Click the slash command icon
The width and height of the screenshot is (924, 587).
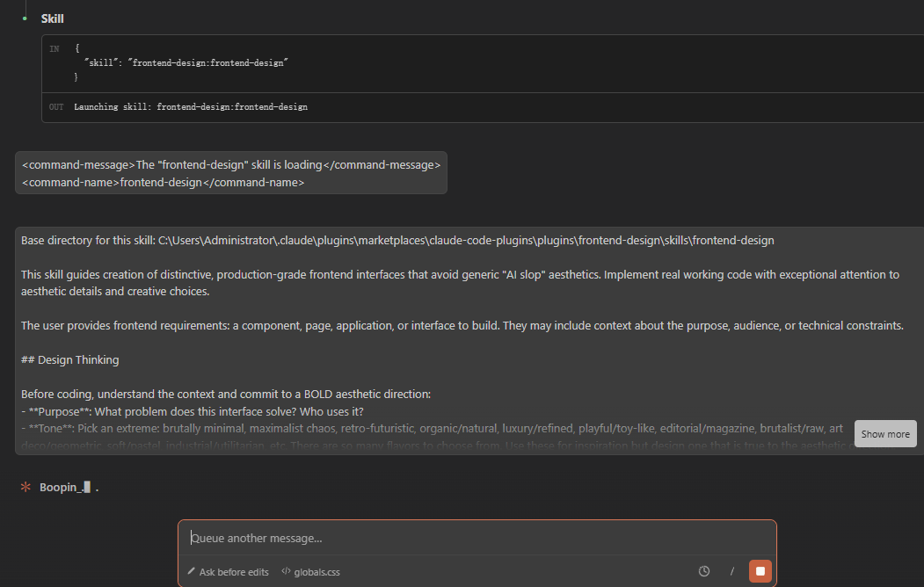(x=731, y=571)
